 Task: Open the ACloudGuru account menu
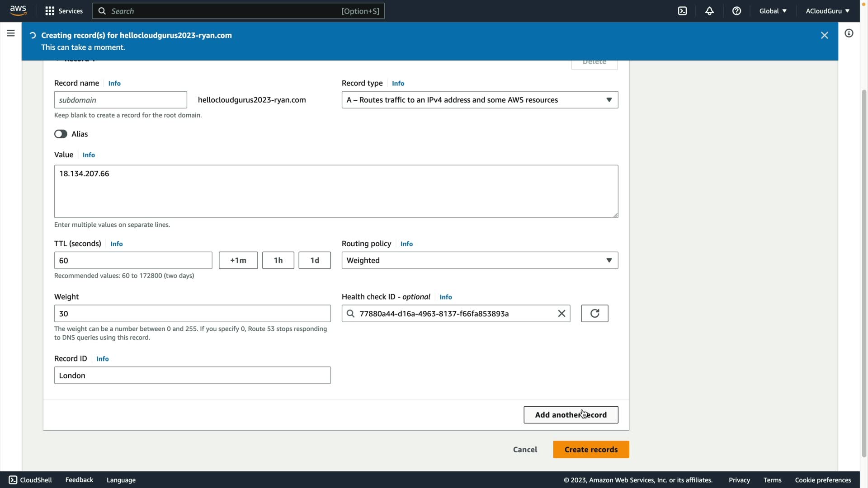point(827,11)
